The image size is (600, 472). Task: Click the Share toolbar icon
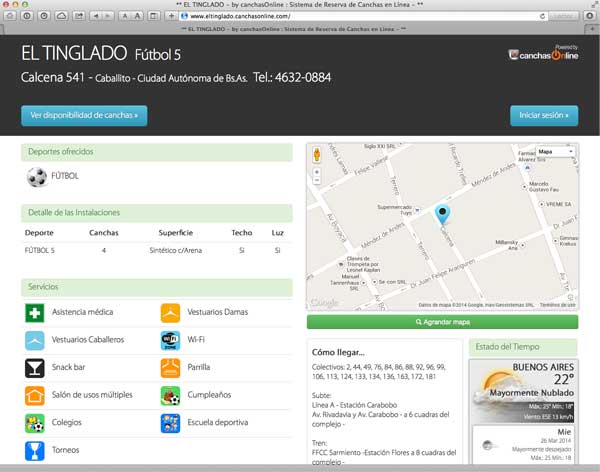79,16
